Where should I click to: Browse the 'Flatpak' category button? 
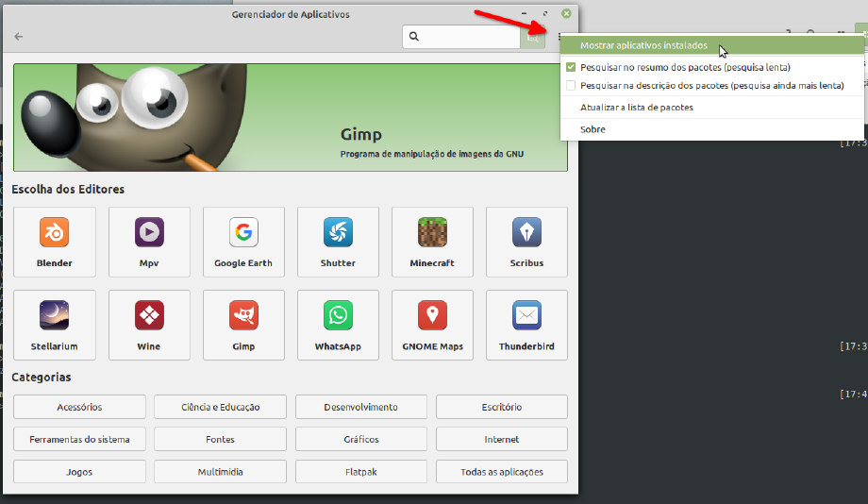coord(360,471)
